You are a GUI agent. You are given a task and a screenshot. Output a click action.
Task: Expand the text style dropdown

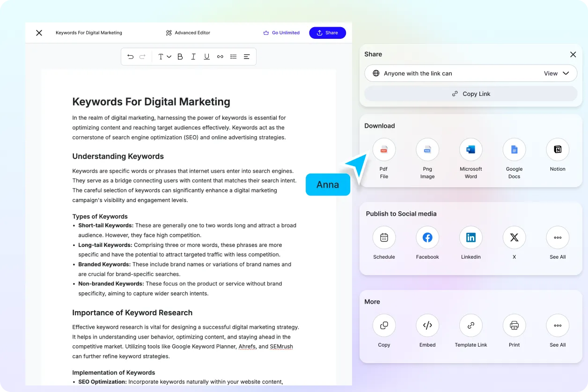(164, 57)
